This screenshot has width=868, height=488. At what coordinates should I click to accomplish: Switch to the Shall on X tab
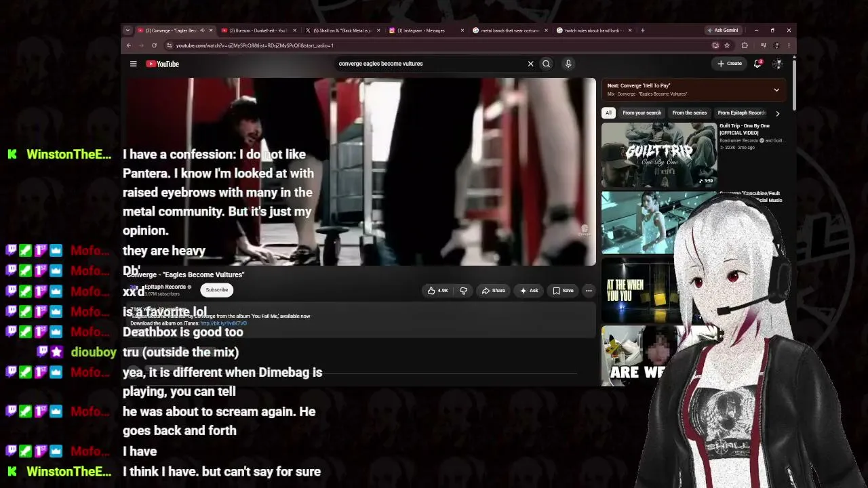tap(342, 30)
